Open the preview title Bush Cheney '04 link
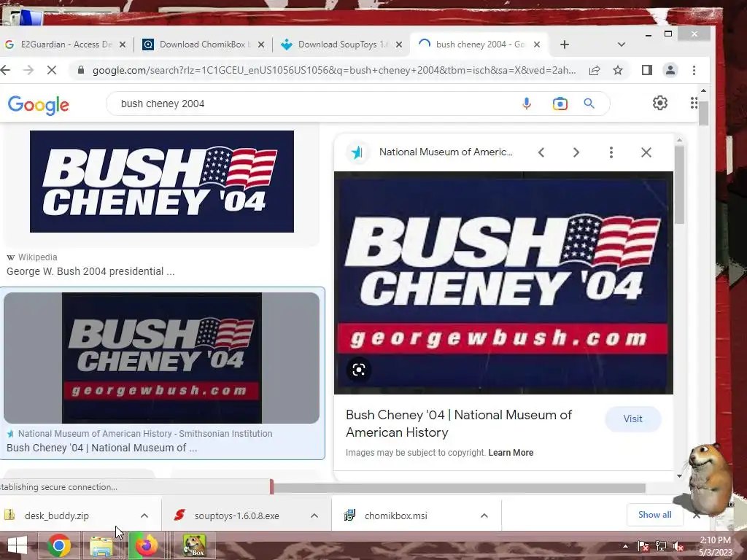747x560 pixels. pyautogui.click(x=459, y=424)
